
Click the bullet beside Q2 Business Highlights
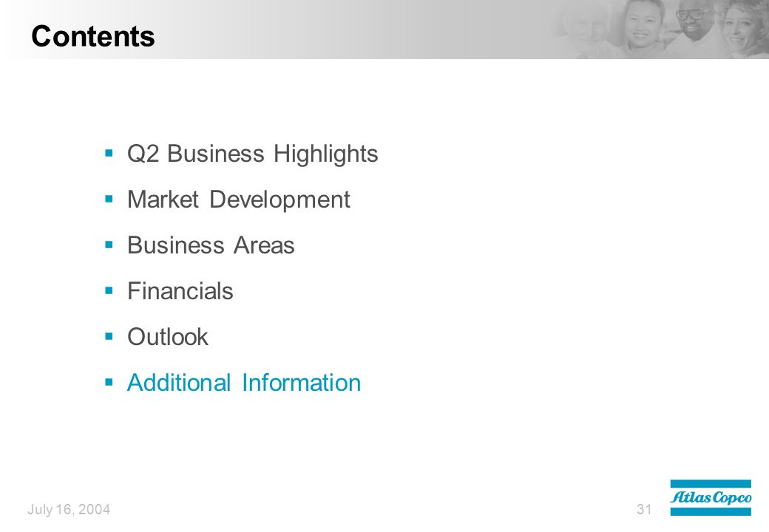[109, 154]
